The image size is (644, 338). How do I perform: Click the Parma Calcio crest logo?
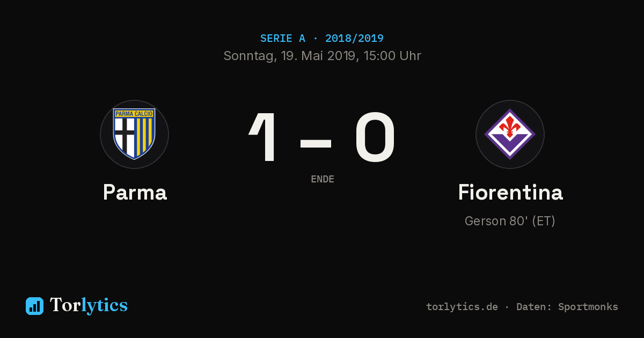point(134,134)
